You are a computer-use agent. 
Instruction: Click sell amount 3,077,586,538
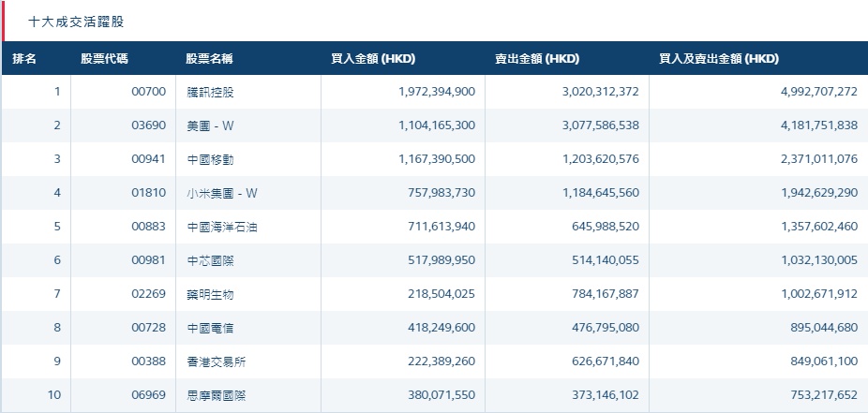601,125
